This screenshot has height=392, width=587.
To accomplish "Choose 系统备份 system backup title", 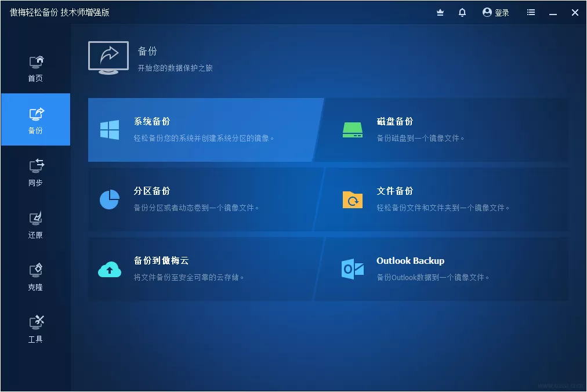I will (x=152, y=122).
